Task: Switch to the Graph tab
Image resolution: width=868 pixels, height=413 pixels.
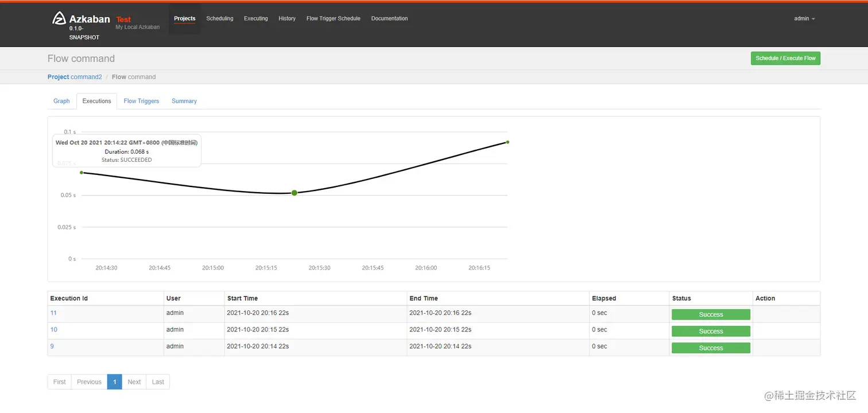Action: point(61,101)
